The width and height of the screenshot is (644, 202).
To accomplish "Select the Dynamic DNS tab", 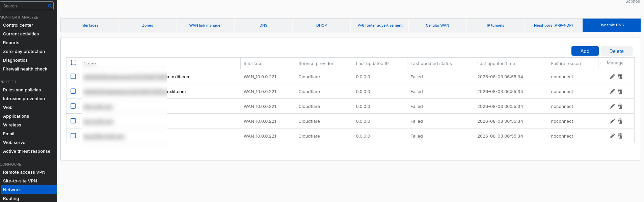I will (612, 25).
